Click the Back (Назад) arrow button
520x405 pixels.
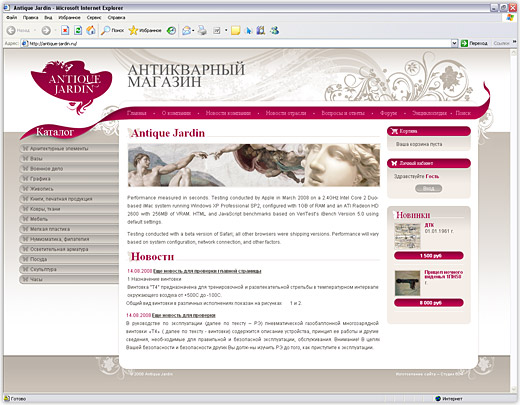coord(11,30)
